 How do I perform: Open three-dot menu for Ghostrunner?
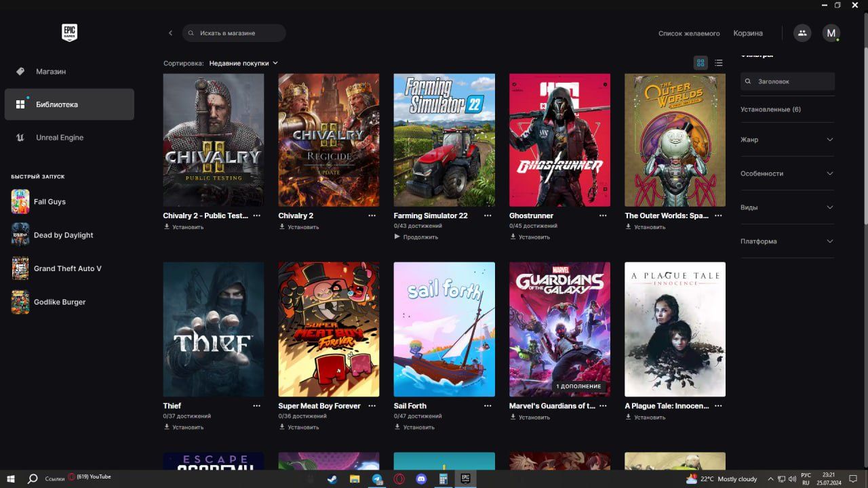pyautogui.click(x=603, y=216)
